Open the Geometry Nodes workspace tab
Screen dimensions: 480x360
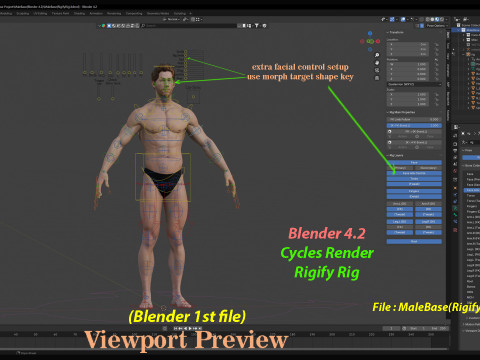tap(158, 14)
